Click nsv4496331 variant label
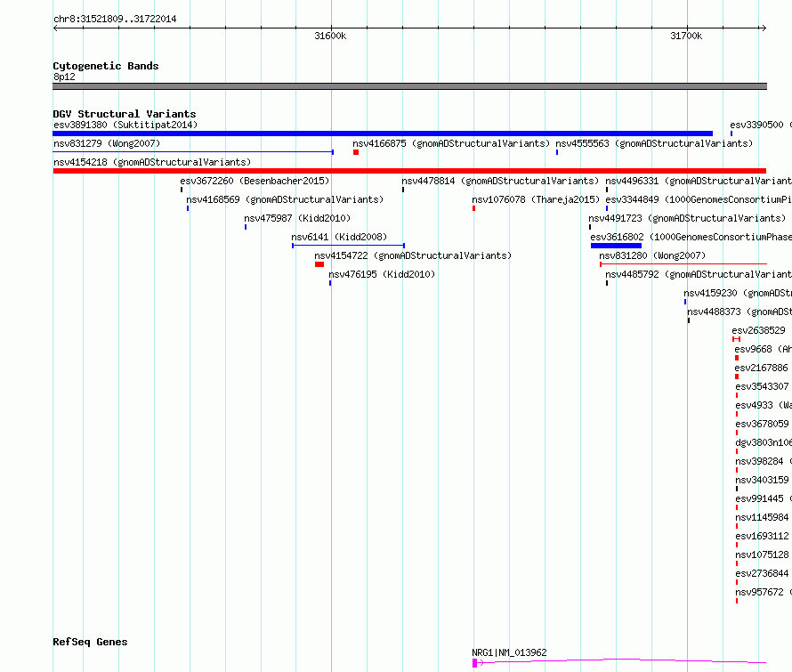Viewport: 792px width, 672px height. [x=699, y=181]
